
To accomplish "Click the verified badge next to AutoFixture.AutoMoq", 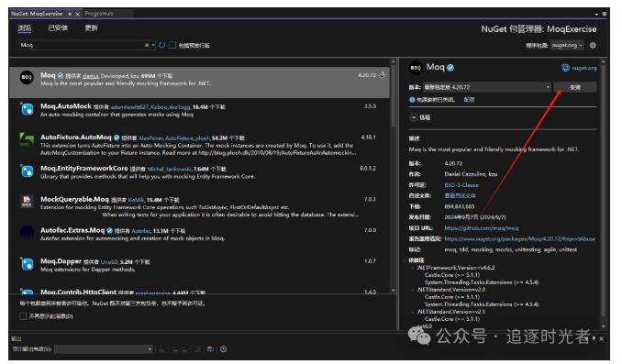I will pos(117,138).
